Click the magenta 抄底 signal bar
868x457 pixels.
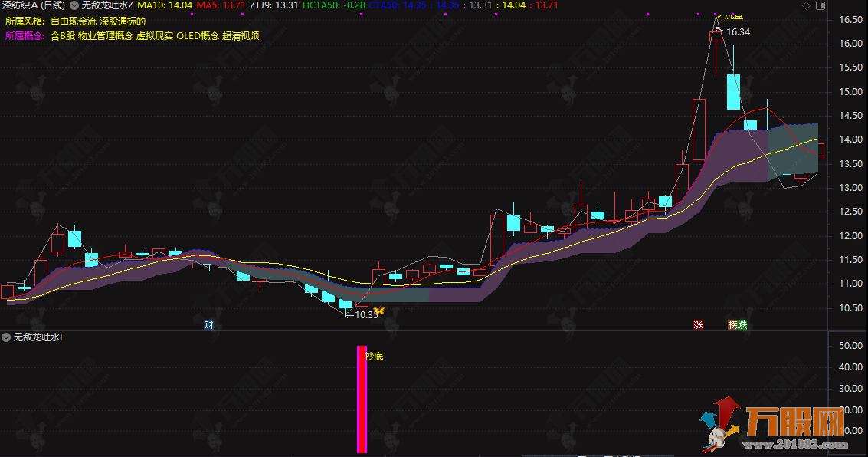362,399
